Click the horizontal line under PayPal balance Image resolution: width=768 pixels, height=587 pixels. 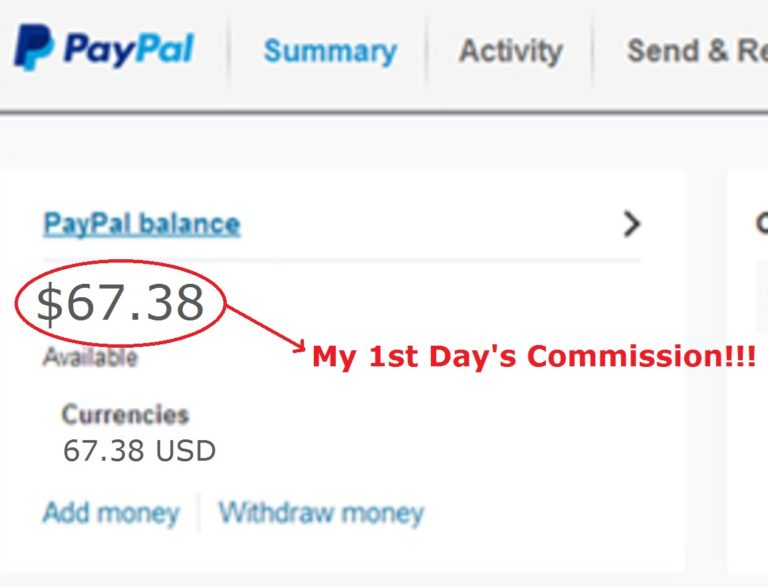tap(342, 259)
